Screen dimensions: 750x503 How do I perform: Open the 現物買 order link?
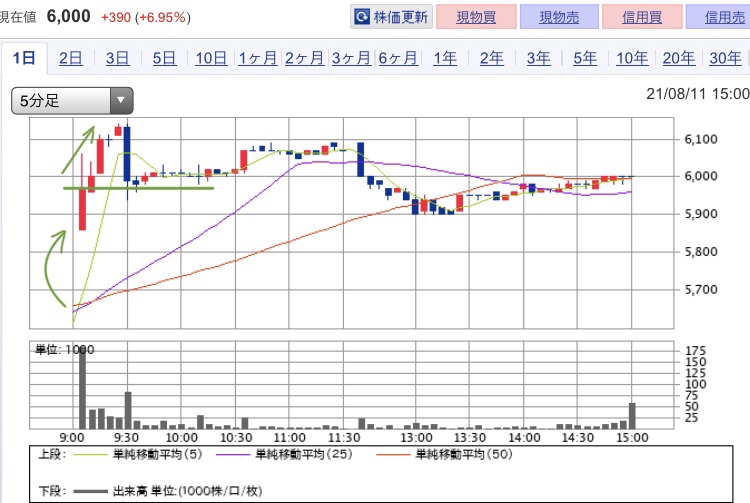[x=476, y=17]
